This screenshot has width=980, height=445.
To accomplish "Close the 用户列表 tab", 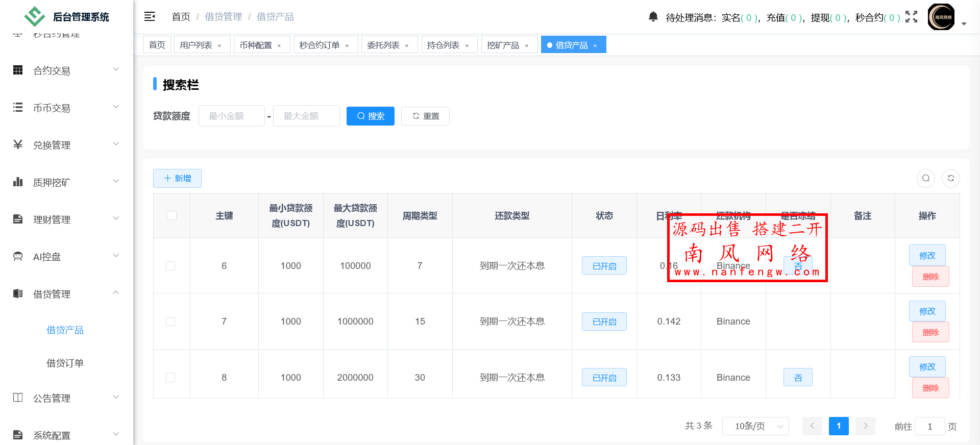I will pos(219,45).
